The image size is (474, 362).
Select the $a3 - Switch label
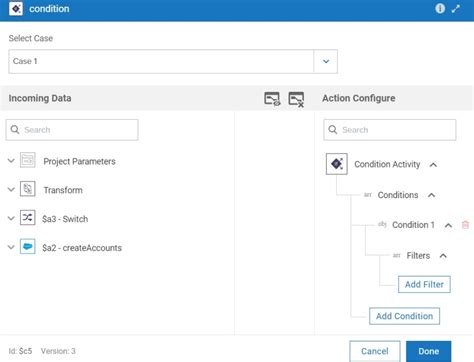tap(65, 219)
